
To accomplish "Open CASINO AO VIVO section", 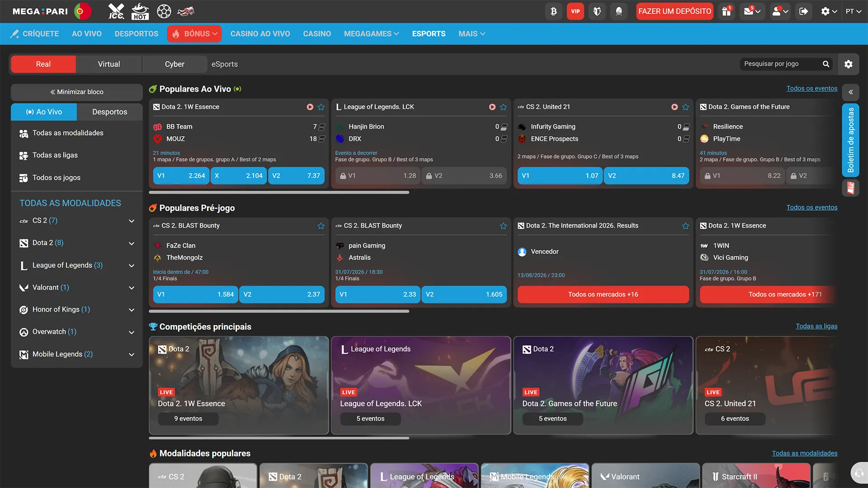I will pyautogui.click(x=260, y=34).
